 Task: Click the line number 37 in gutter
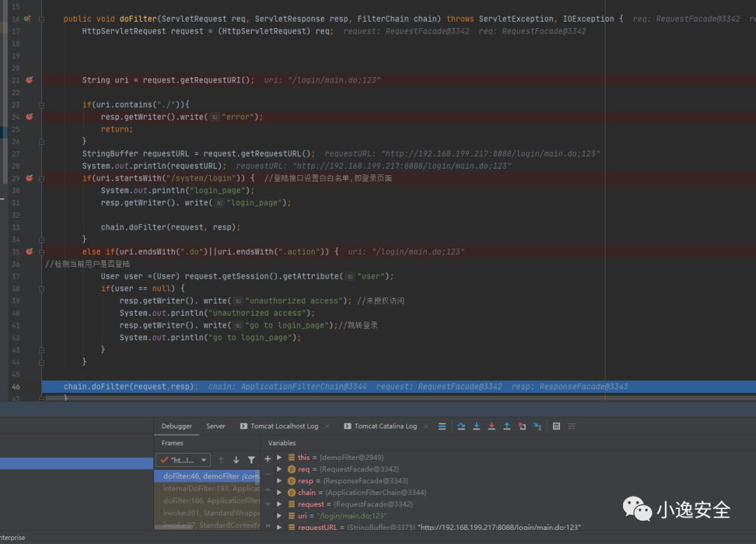point(15,277)
